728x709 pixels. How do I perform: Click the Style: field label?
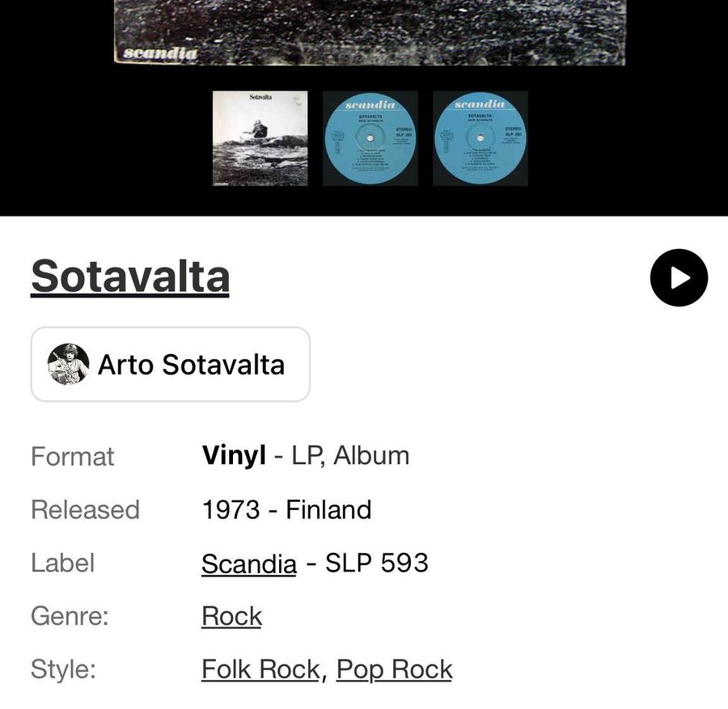click(x=63, y=669)
